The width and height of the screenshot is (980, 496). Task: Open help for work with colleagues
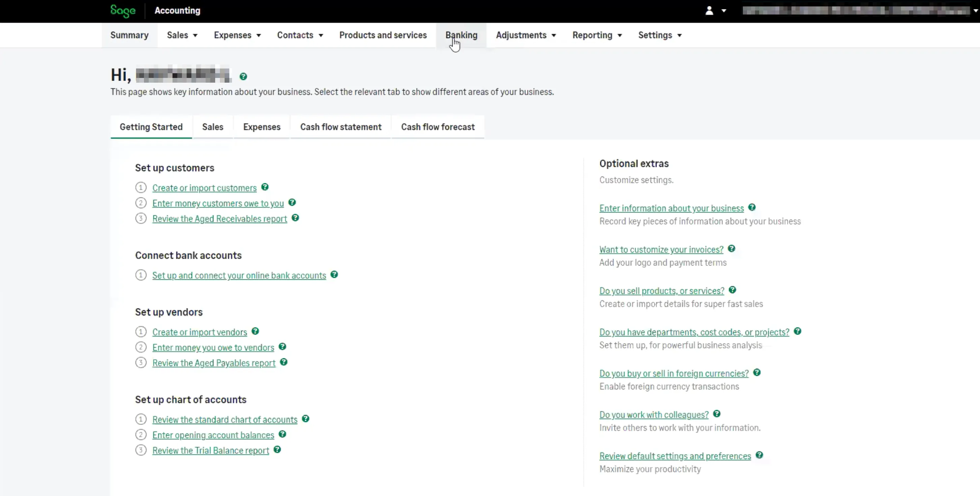(x=717, y=414)
